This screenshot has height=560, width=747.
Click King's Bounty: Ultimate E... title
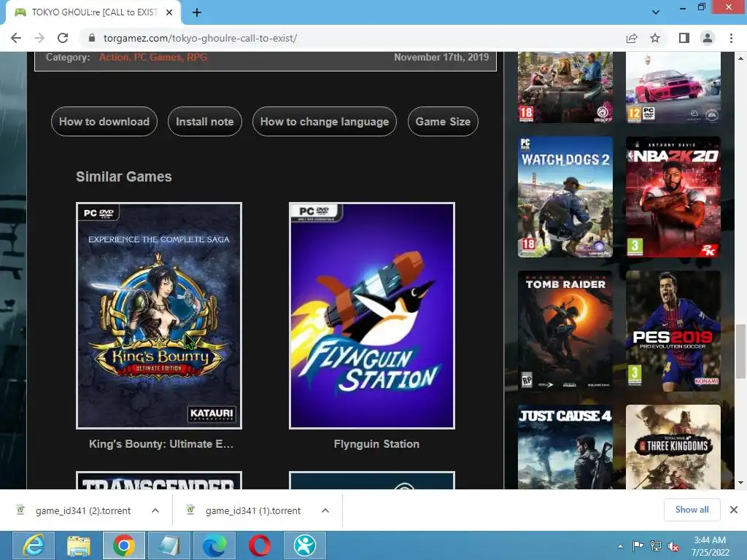[x=161, y=444]
